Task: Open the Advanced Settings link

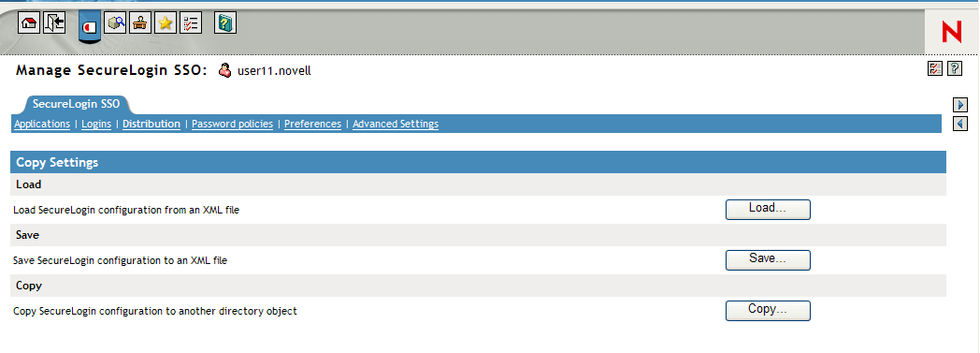Action: click(396, 124)
